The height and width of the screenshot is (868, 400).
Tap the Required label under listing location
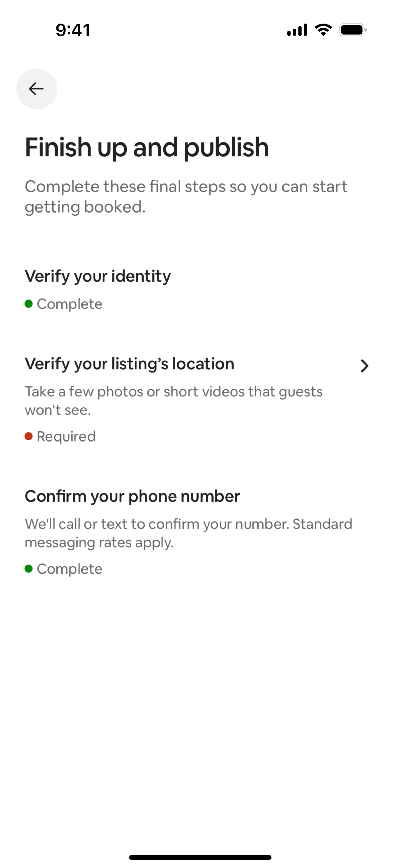[66, 436]
